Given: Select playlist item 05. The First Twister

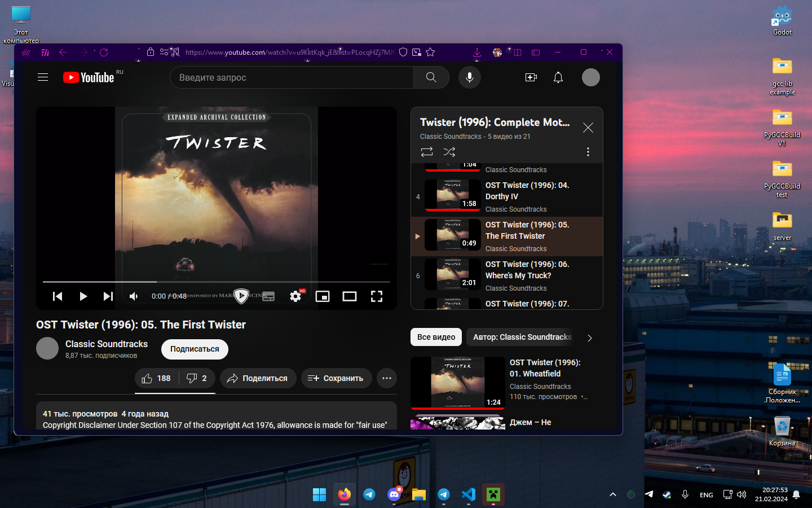Looking at the screenshot, I should [x=507, y=237].
